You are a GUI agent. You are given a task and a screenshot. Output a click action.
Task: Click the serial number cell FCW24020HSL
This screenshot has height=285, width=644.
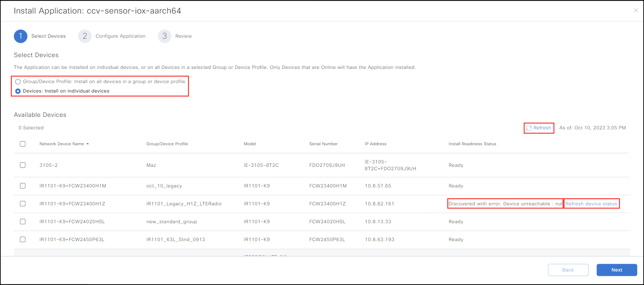click(327, 222)
